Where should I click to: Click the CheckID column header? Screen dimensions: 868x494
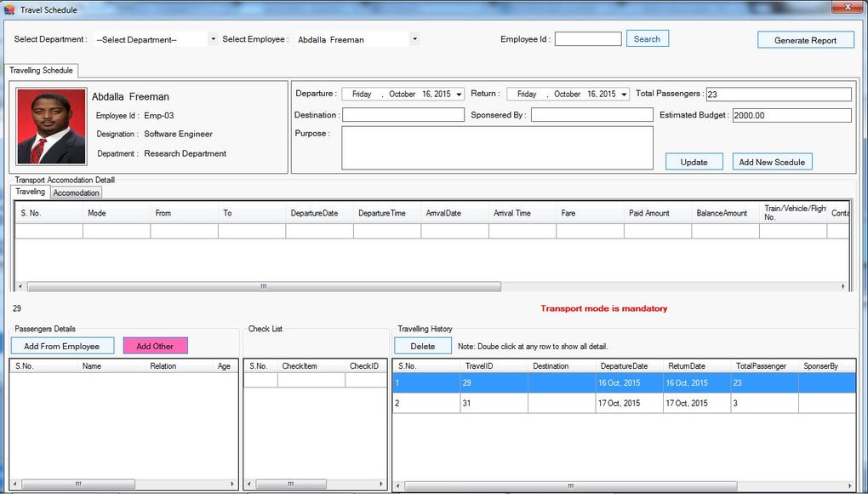[365, 366]
